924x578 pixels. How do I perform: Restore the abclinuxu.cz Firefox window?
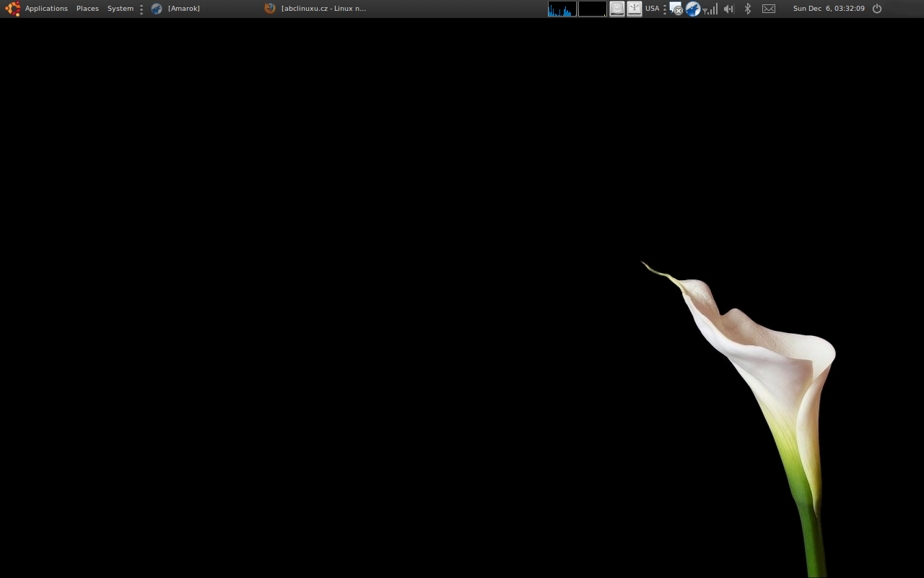[323, 9]
